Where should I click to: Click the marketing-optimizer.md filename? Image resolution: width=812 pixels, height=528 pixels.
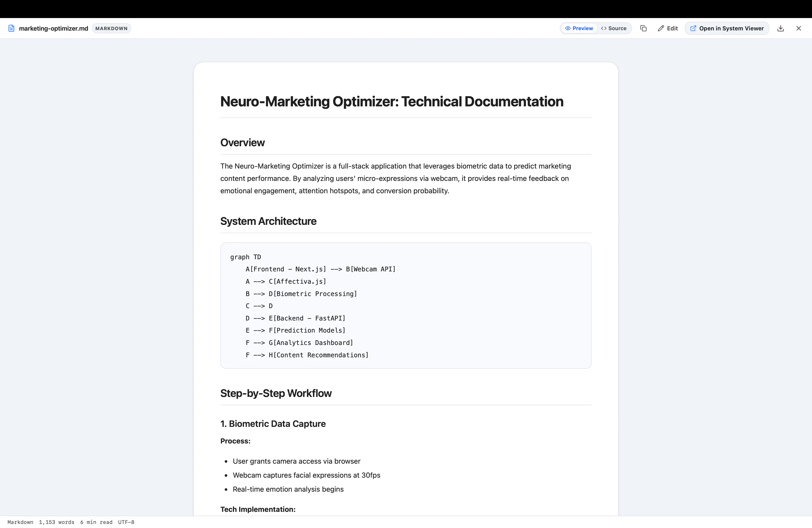coord(54,28)
